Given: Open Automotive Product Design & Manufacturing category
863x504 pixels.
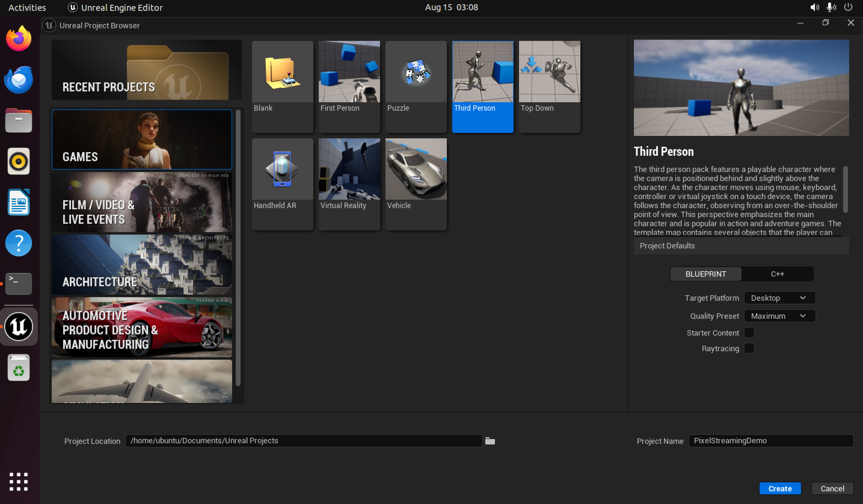Looking at the screenshot, I should [x=142, y=327].
